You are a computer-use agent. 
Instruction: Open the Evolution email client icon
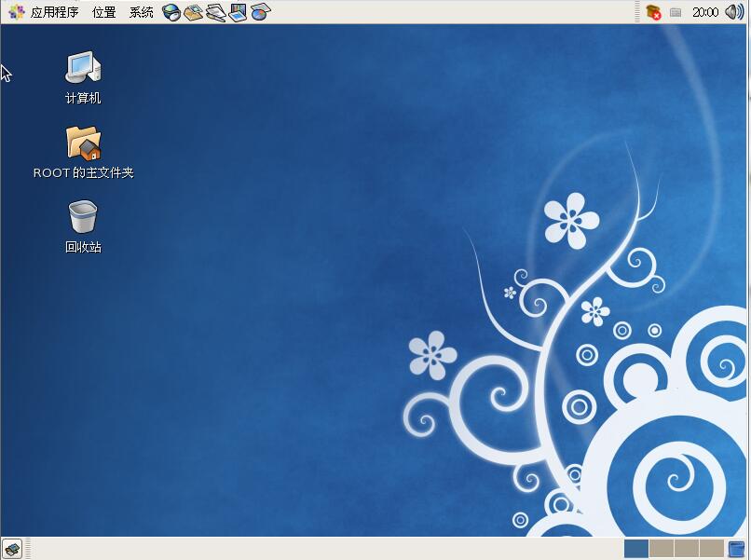tap(193, 12)
